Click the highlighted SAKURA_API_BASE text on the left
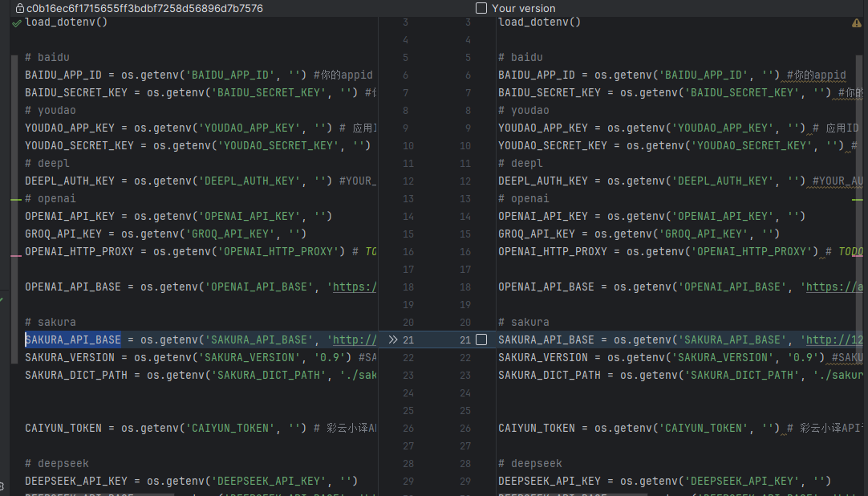The height and width of the screenshot is (496, 868). click(x=73, y=339)
